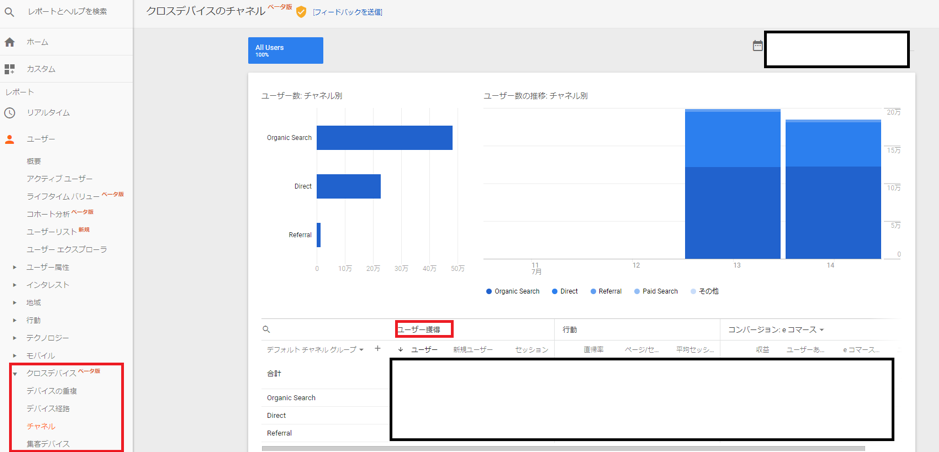Image resolution: width=939 pixels, height=452 pixels.
Task: Sort by the ユーザー column arrow
Action: point(401,350)
